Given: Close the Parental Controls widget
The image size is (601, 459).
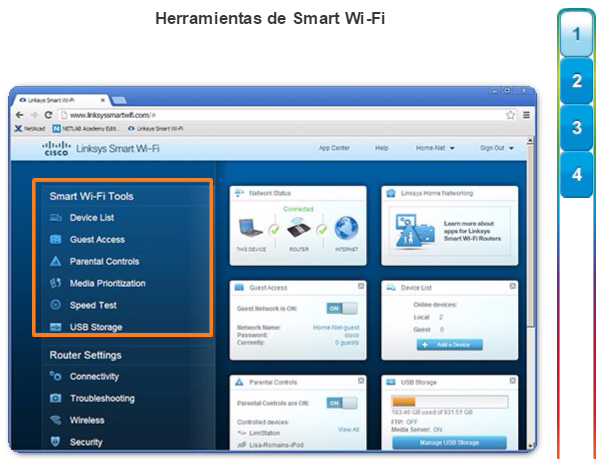Looking at the screenshot, I should [361, 380].
